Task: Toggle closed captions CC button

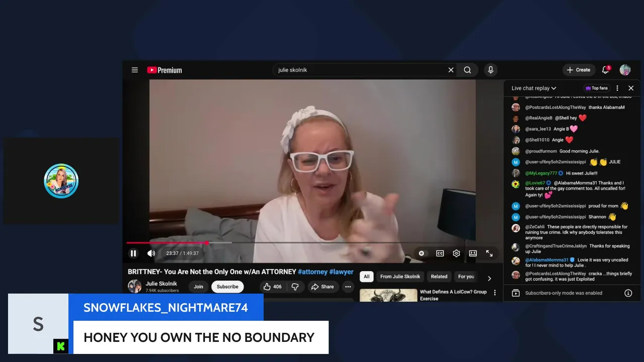Action: pos(440,253)
